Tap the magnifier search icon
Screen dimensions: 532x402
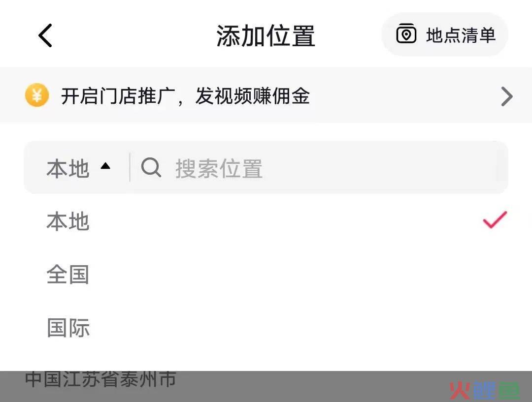[x=151, y=167]
